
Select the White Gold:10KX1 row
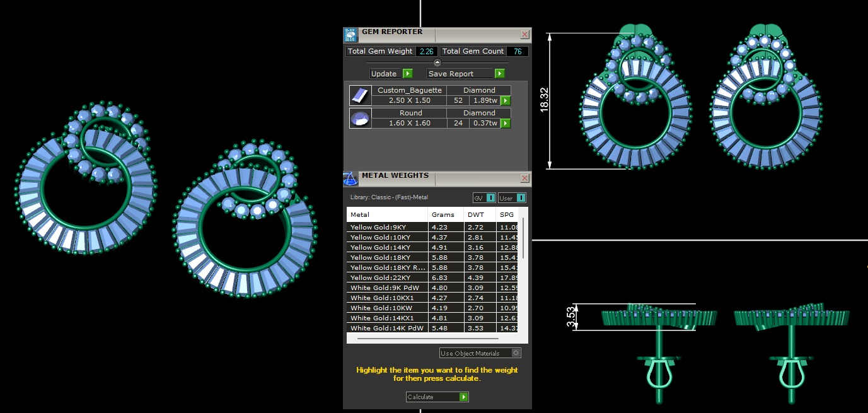pyautogui.click(x=434, y=298)
